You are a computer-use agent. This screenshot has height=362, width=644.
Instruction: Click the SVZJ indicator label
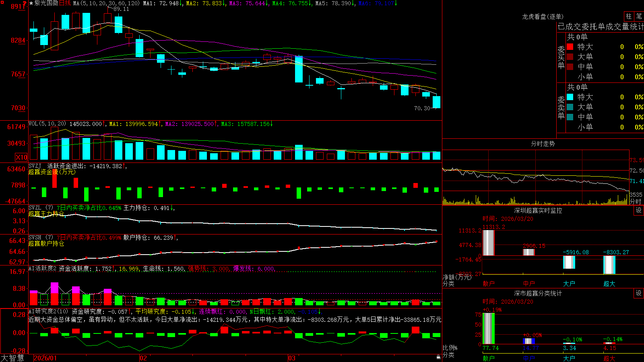coord(35,166)
